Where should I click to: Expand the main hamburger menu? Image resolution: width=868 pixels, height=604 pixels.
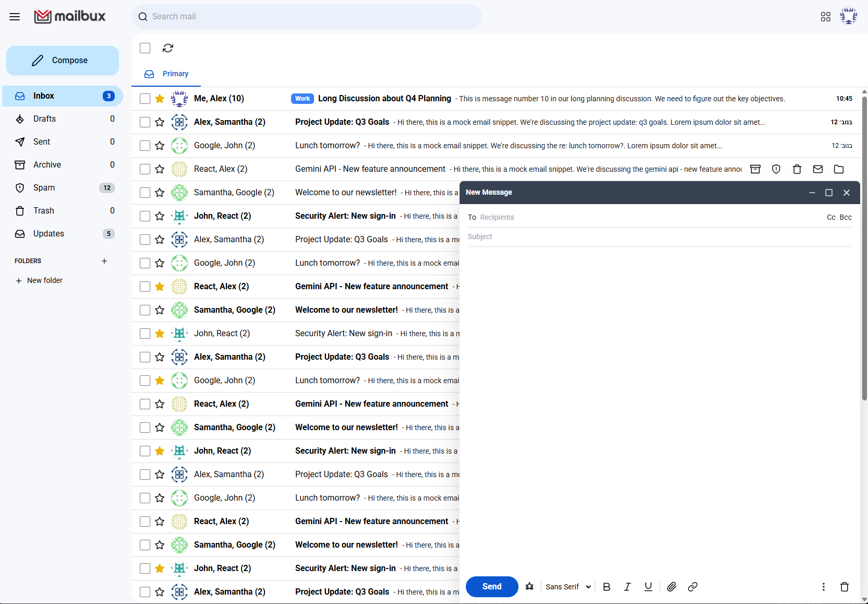pos(15,17)
